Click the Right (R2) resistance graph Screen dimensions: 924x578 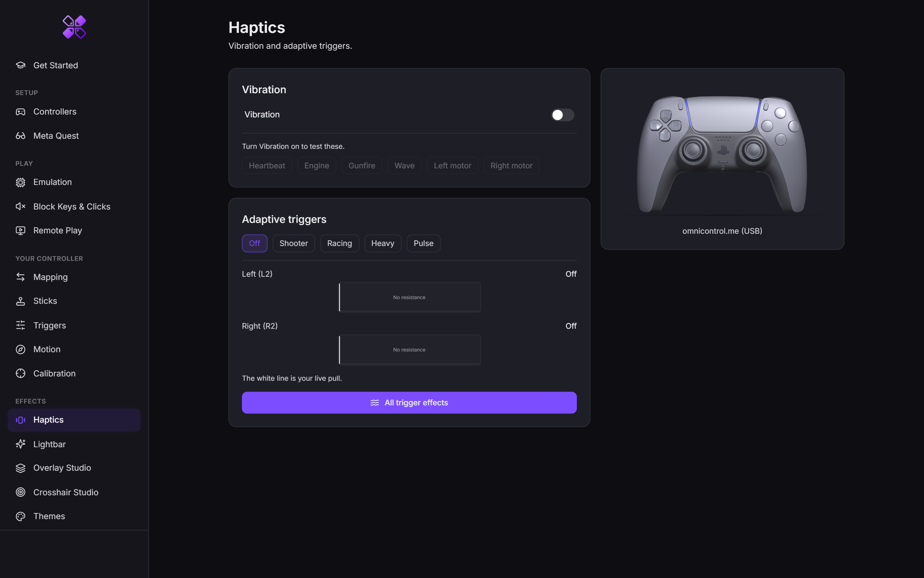(409, 350)
